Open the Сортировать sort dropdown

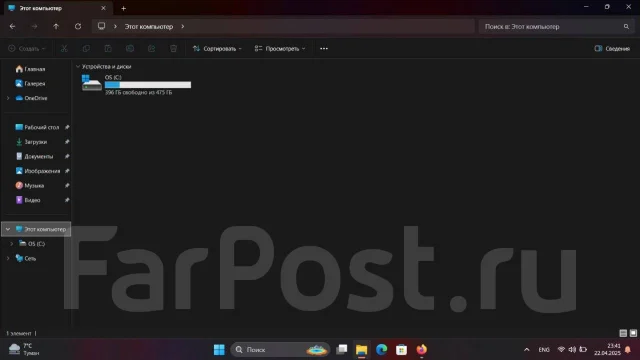(217, 49)
